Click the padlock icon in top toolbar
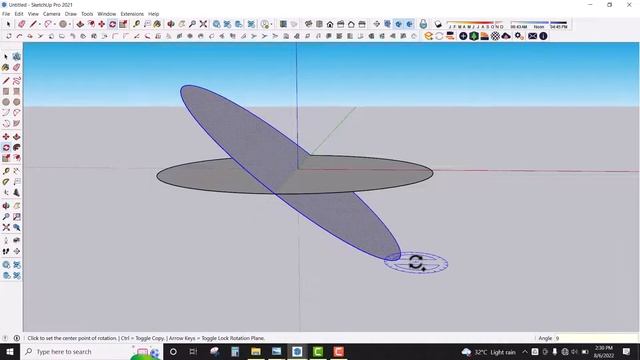Viewport: 640px width, 360px height. tap(423, 24)
